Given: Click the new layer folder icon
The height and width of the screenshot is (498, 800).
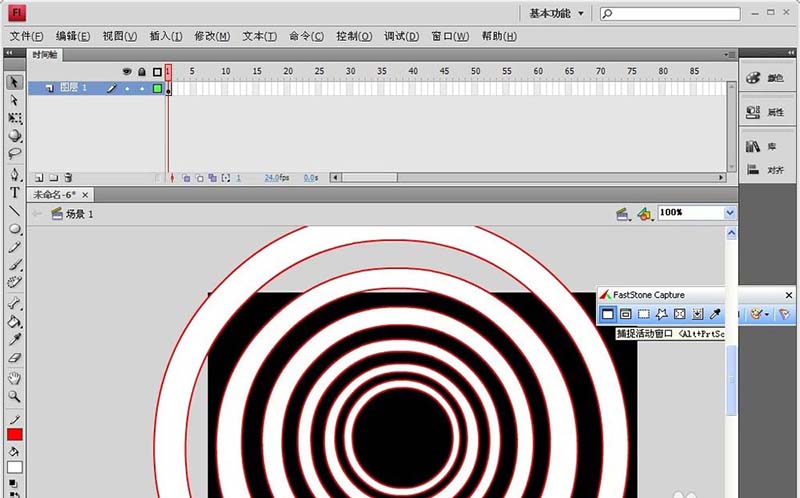Looking at the screenshot, I should [54, 178].
